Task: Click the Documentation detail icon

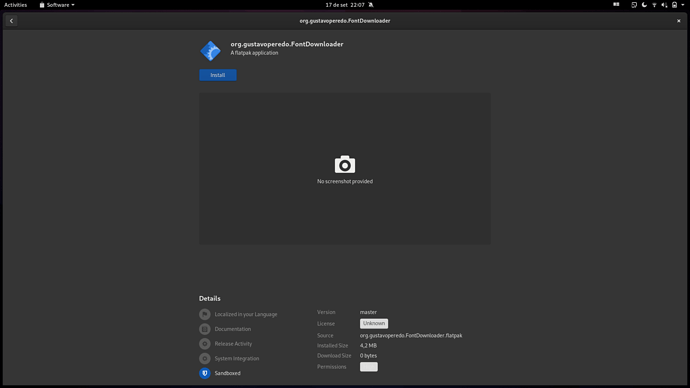Action: click(x=205, y=329)
